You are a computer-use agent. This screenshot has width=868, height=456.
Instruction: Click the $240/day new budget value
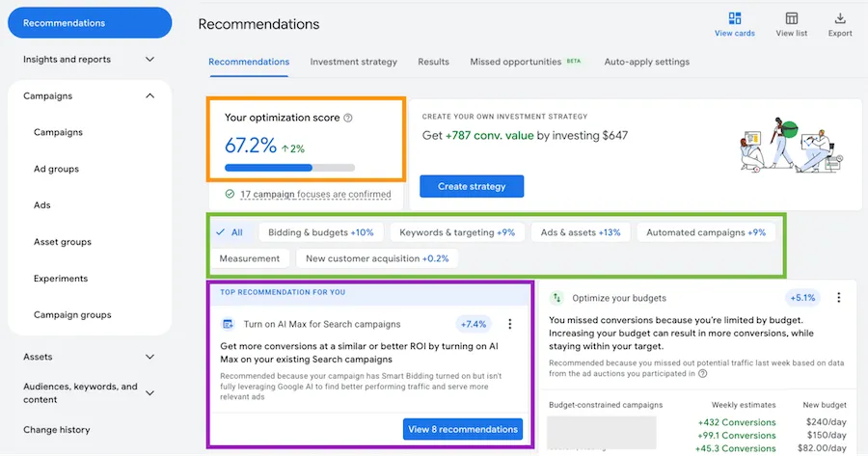click(826, 422)
